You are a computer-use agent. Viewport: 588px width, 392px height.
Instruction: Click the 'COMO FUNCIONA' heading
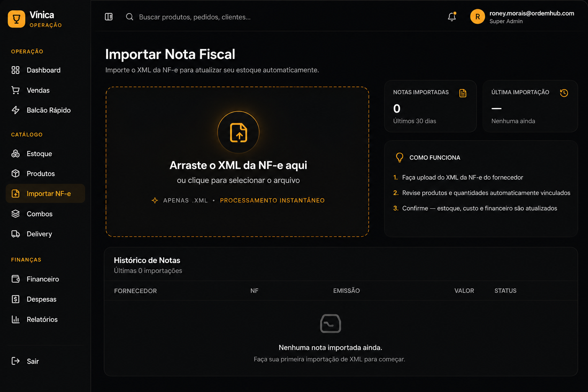click(434, 158)
